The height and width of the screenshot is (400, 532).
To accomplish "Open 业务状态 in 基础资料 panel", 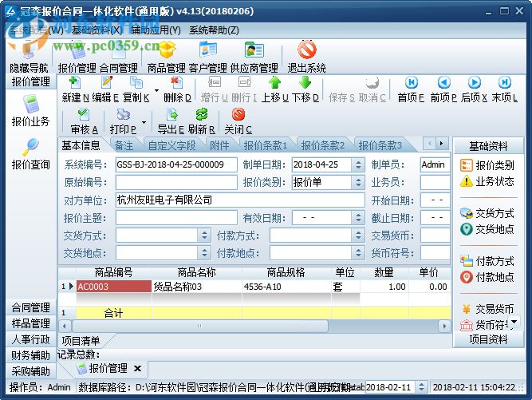I will pyautogui.click(x=487, y=181).
